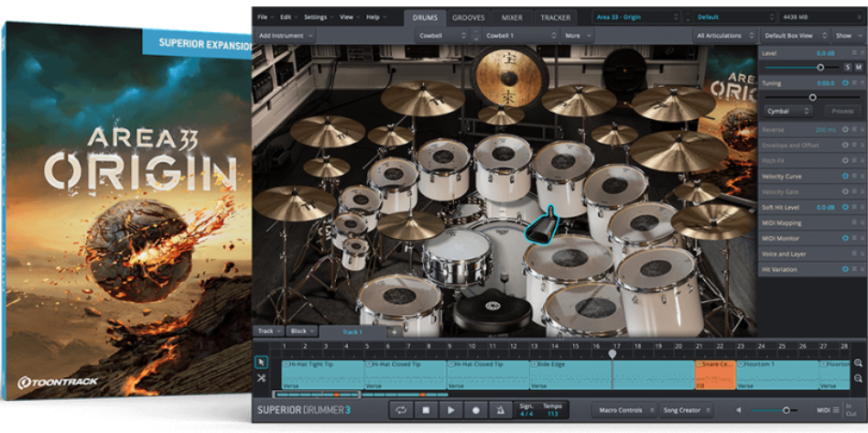Open the Default Box View dropdown
Image resolution: width=868 pixels, height=433 pixels.
[x=796, y=36]
